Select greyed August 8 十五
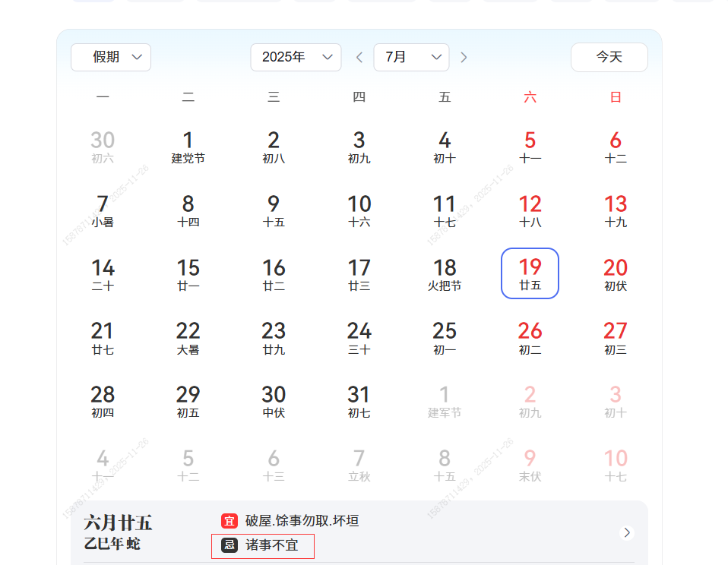This screenshot has width=728, height=565. 445,464
